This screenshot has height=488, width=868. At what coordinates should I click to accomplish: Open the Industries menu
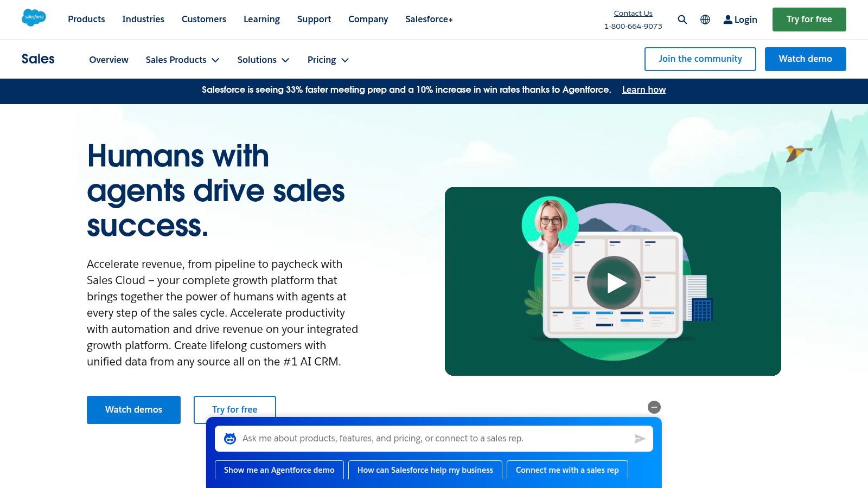coord(143,19)
